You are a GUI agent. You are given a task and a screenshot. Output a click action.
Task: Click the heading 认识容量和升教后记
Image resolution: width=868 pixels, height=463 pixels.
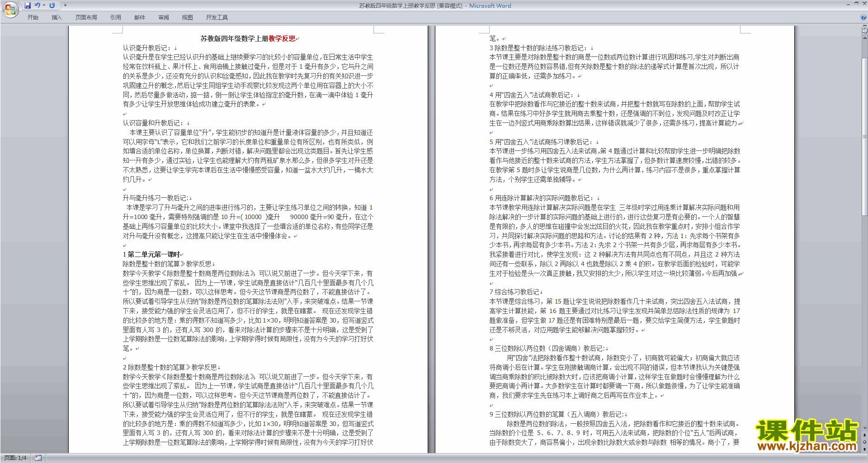(154, 123)
